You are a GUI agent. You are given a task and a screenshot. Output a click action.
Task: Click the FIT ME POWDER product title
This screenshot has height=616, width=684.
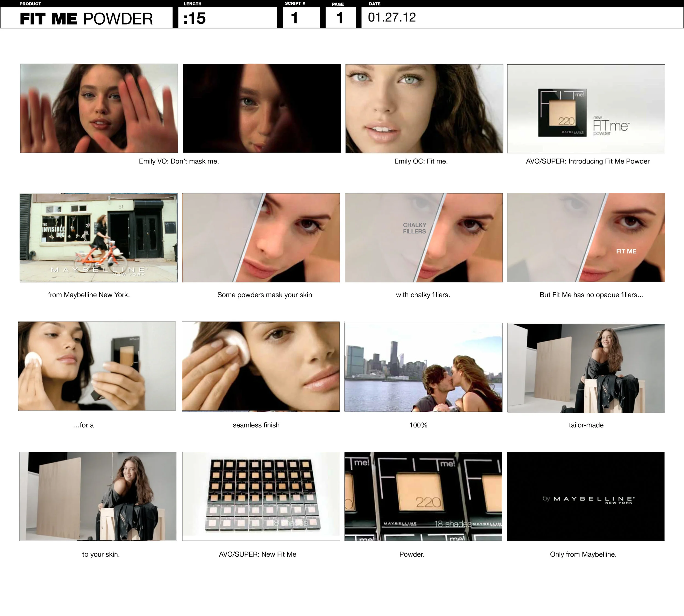click(x=86, y=19)
